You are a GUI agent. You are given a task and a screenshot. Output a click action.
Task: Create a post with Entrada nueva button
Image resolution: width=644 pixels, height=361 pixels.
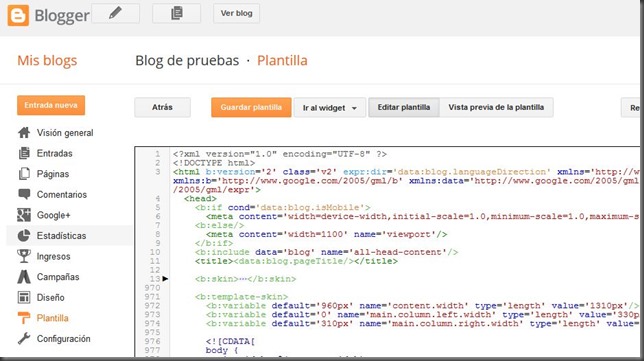tap(51, 105)
